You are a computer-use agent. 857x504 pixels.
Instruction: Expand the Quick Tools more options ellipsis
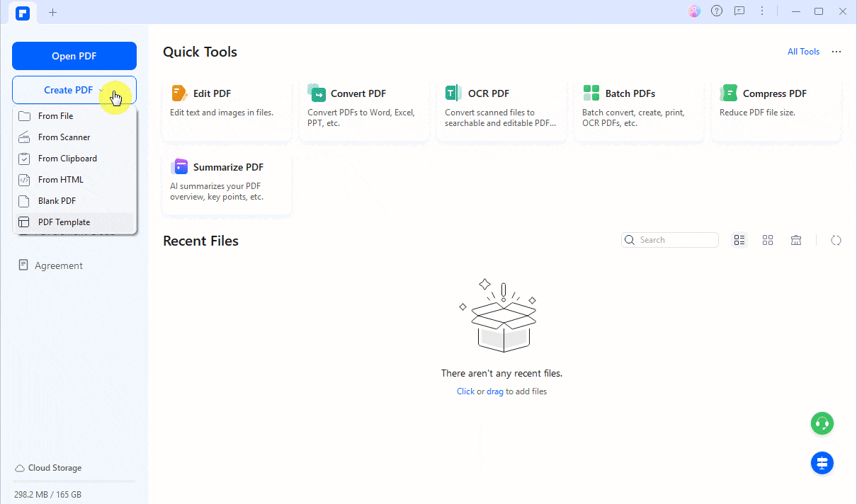coord(836,52)
